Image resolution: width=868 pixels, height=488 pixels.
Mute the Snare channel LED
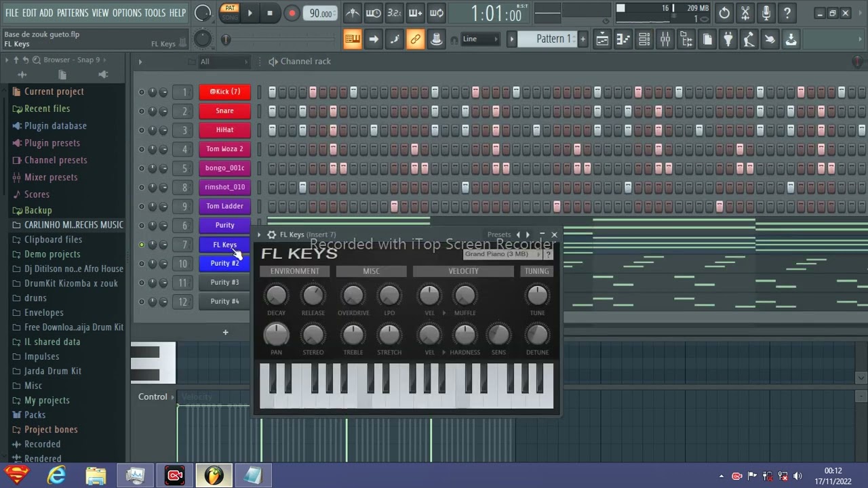142,111
